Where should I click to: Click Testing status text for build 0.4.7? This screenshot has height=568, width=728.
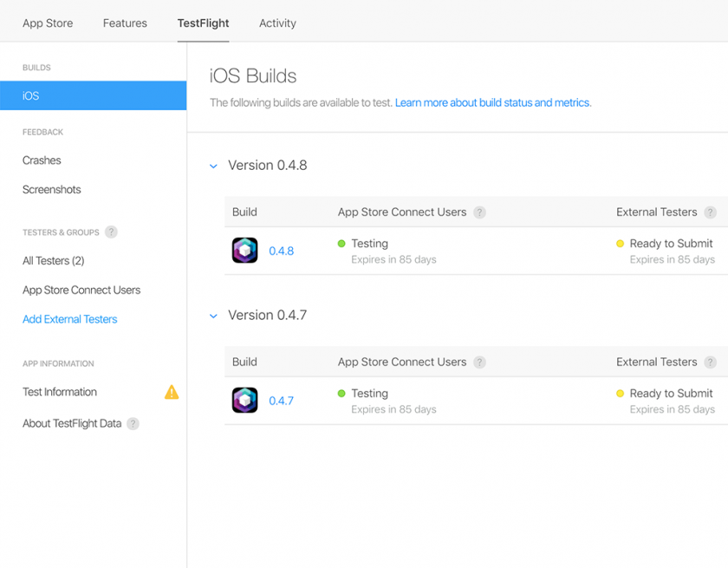pos(369,394)
